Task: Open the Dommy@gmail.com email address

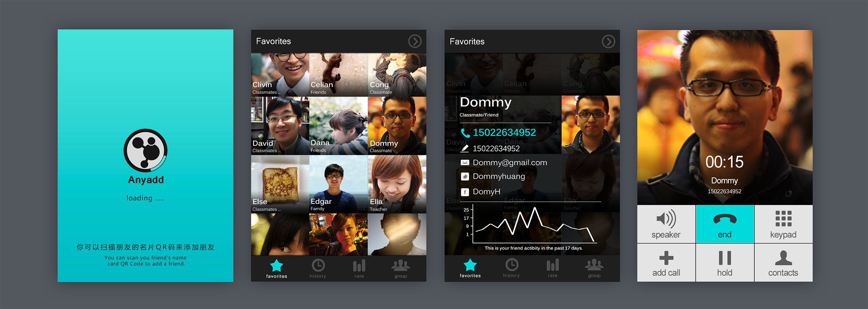Action: (x=510, y=163)
